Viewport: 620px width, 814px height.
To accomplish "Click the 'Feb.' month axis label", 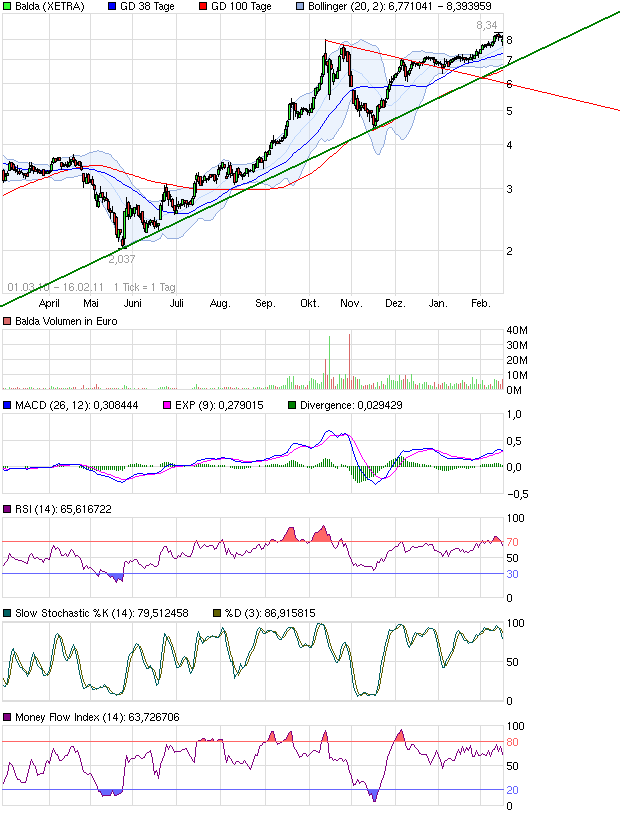I will (480, 303).
